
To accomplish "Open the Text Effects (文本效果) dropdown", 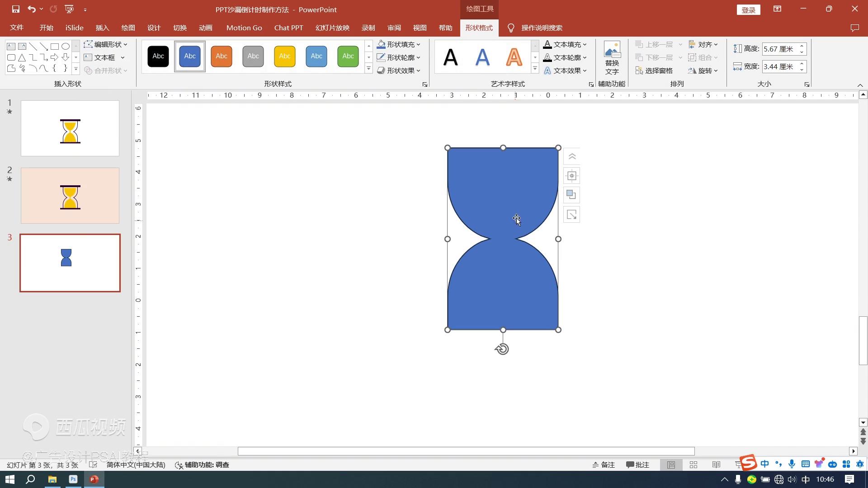I will (x=565, y=70).
